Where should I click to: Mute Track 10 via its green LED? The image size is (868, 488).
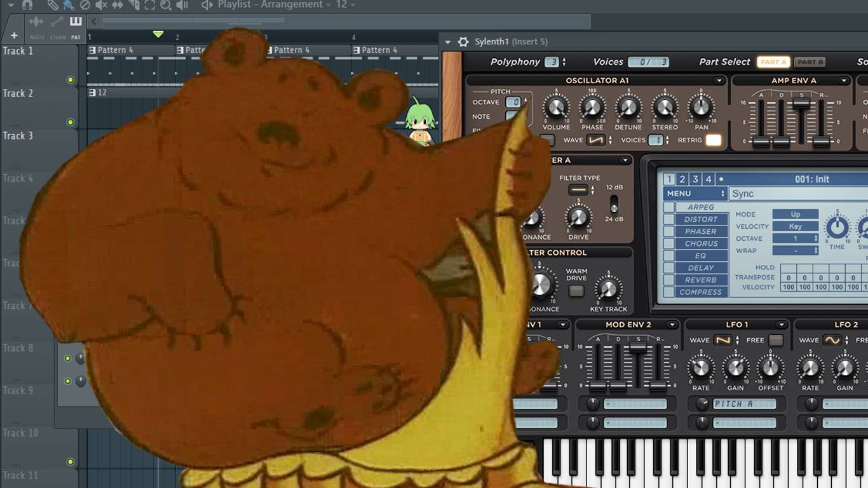tap(70, 462)
